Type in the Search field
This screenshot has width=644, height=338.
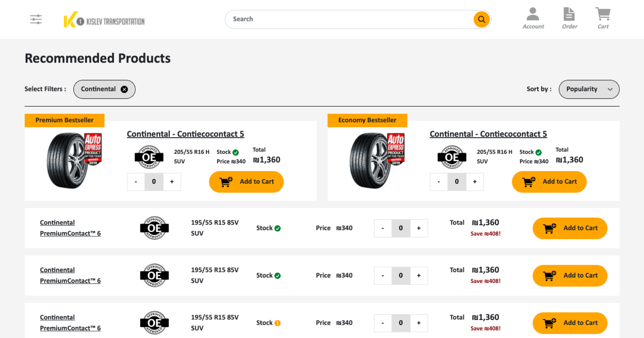coord(348,19)
